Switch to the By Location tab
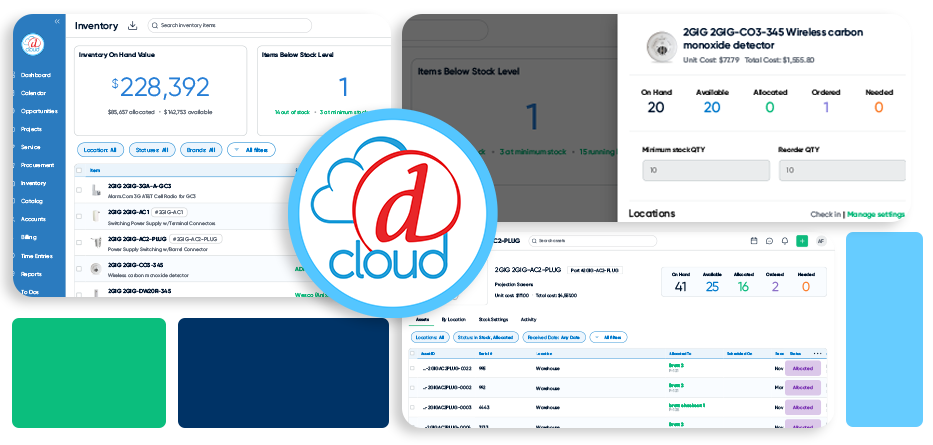Screen dimensions: 933x445 pos(453,319)
